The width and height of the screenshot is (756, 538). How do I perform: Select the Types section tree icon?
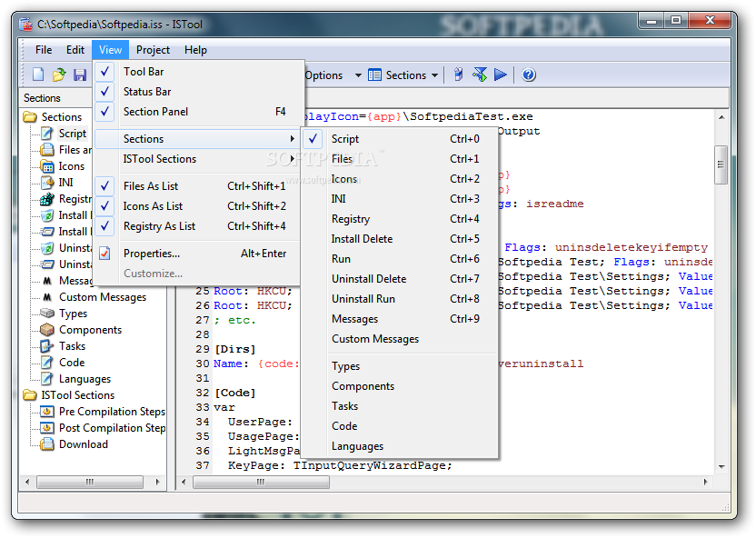(x=46, y=314)
